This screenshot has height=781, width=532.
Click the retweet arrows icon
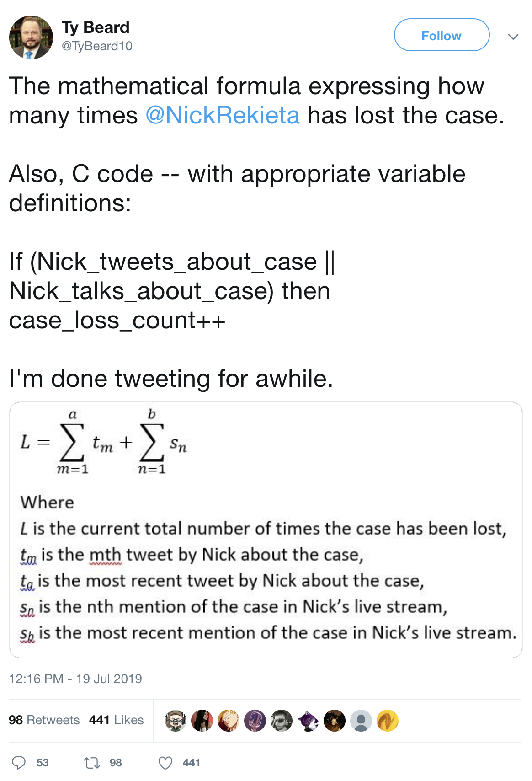coord(92,762)
